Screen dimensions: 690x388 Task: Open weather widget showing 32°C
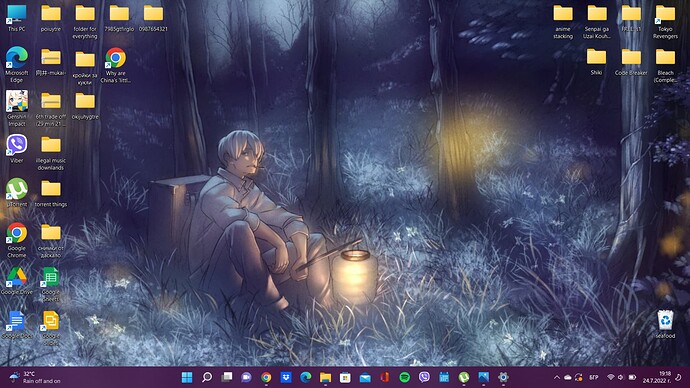(35, 377)
